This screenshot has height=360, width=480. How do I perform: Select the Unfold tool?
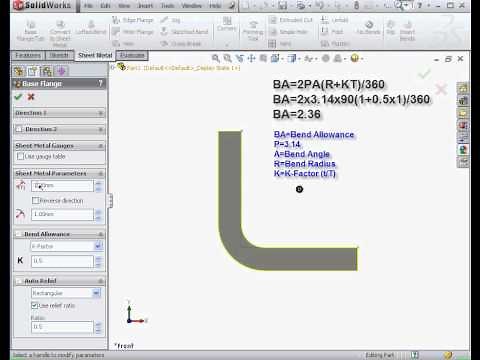click(x=334, y=20)
